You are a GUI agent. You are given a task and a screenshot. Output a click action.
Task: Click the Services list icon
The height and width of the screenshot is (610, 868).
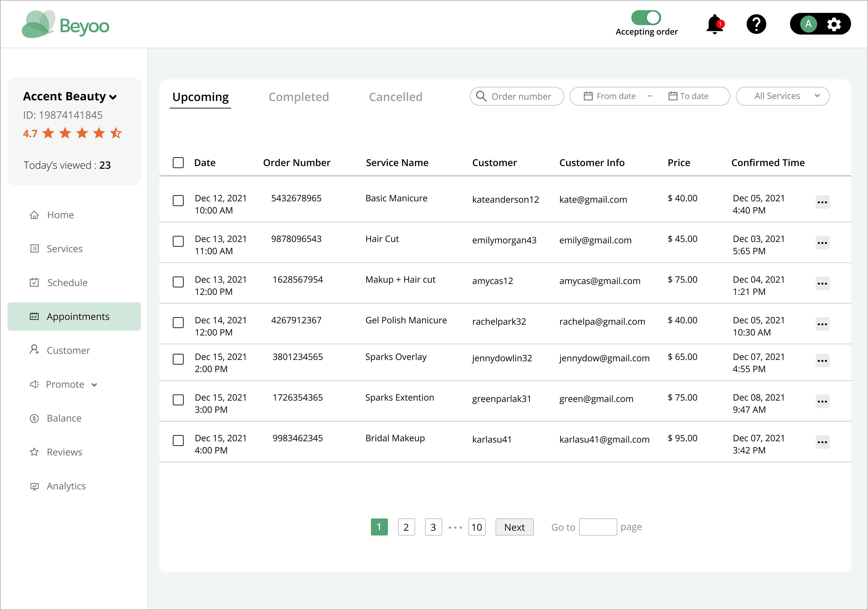pos(34,248)
